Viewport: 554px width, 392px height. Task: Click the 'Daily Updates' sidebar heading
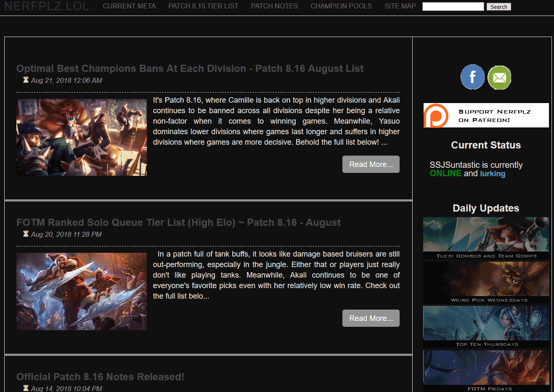(x=486, y=208)
